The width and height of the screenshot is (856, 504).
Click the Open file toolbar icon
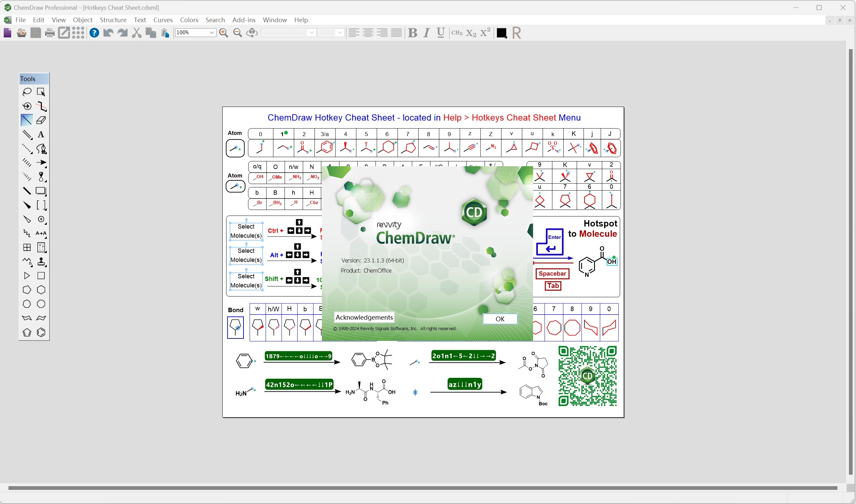click(x=22, y=33)
